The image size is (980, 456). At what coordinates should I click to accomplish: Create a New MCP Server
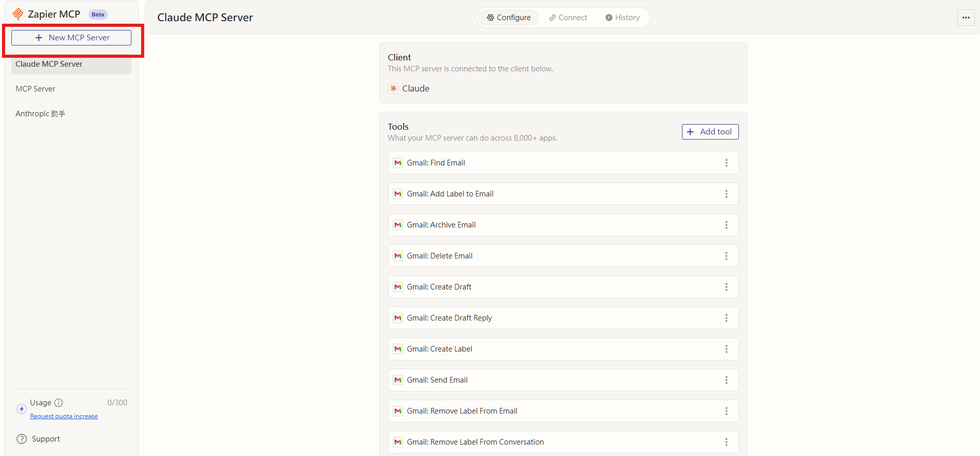[x=71, y=38]
